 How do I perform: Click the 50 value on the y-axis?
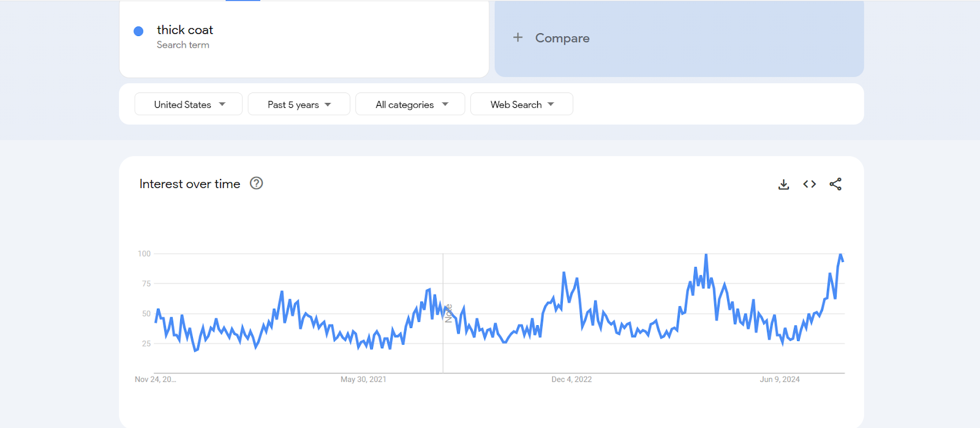[x=146, y=313]
